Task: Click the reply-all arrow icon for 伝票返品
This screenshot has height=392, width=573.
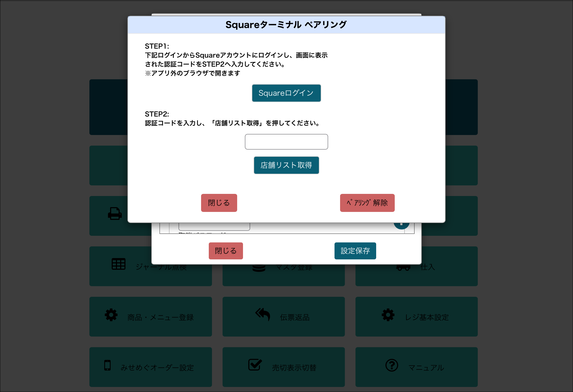Action: 263,314
